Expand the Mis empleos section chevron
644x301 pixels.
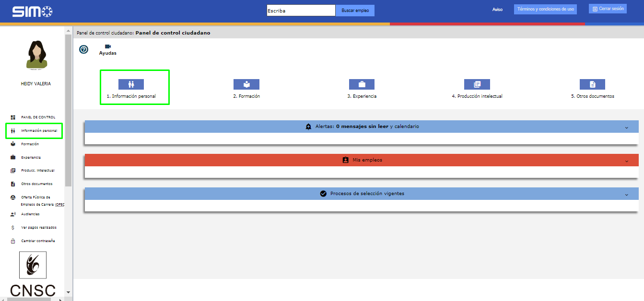pyautogui.click(x=627, y=161)
